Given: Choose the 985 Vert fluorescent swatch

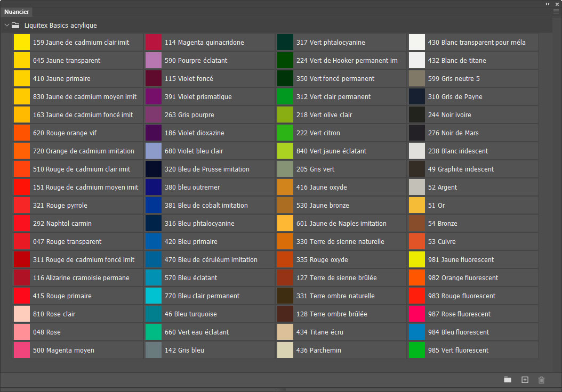Looking at the screenshot, I should coord(417,350).
